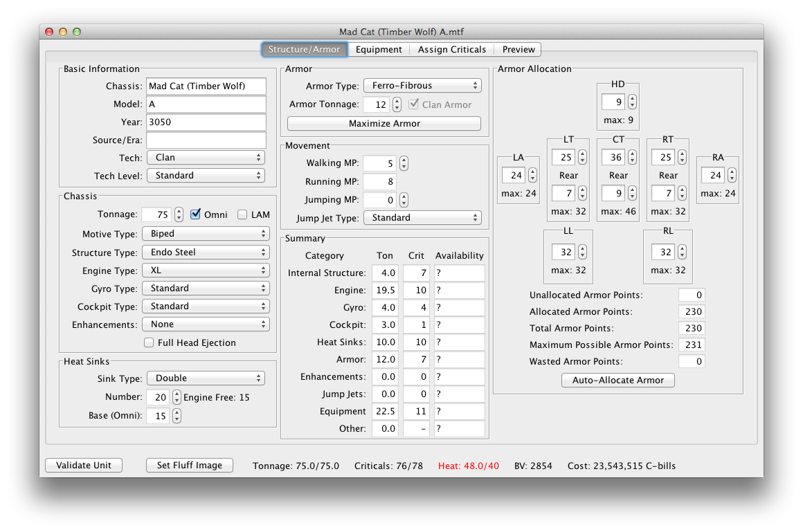Open the Armor Type dropdown
Screen dimensions: 803x532
[422, 86]
